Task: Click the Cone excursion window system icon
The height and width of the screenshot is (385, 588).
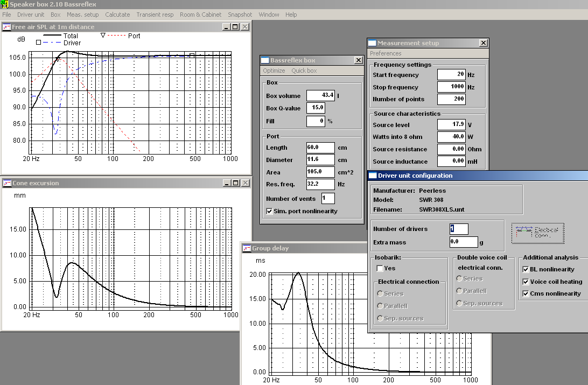Action: (6, 183)
